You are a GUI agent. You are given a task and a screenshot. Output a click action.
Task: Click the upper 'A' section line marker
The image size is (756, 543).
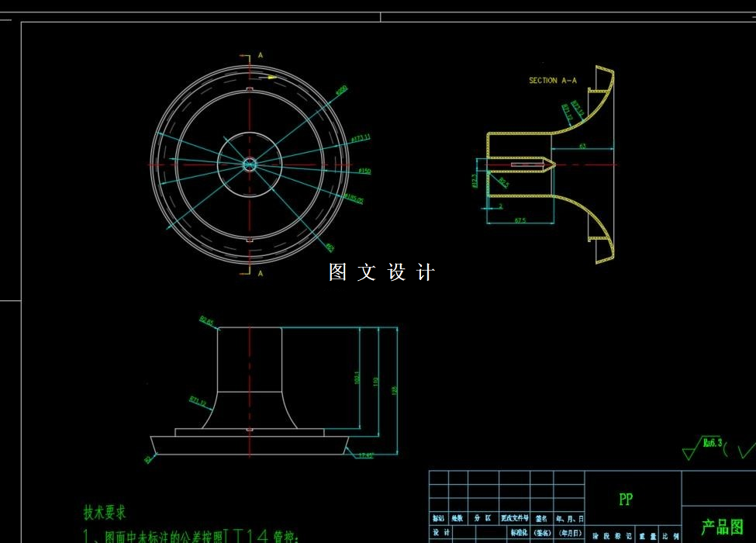click(261, 55)
